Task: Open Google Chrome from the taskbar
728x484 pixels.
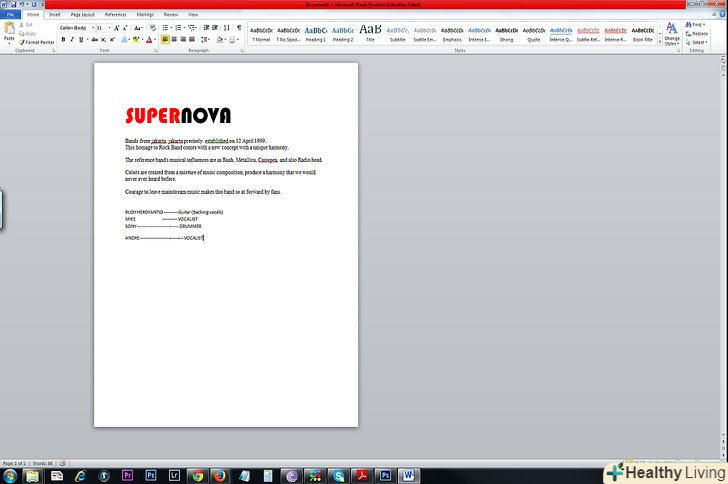Action: [x=198, y=476]
